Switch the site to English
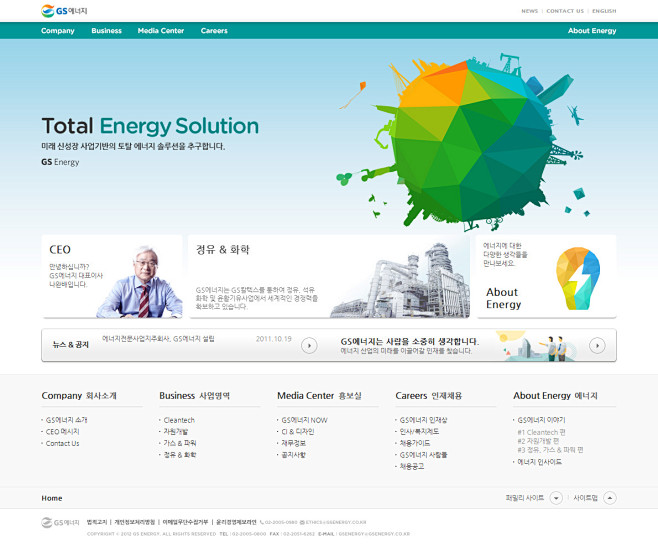The width and height of the screenshot is (658, 546). click(x=604, y=11)
